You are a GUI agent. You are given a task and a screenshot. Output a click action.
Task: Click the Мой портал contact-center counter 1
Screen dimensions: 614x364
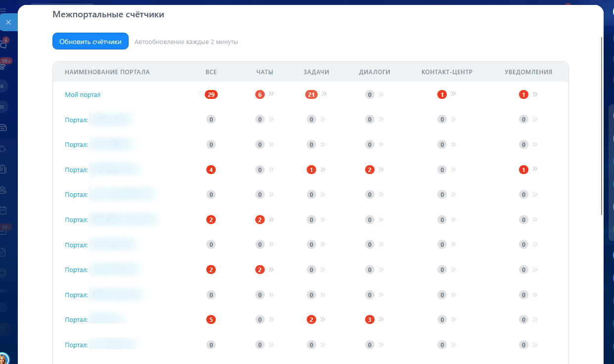click(442, 94)
